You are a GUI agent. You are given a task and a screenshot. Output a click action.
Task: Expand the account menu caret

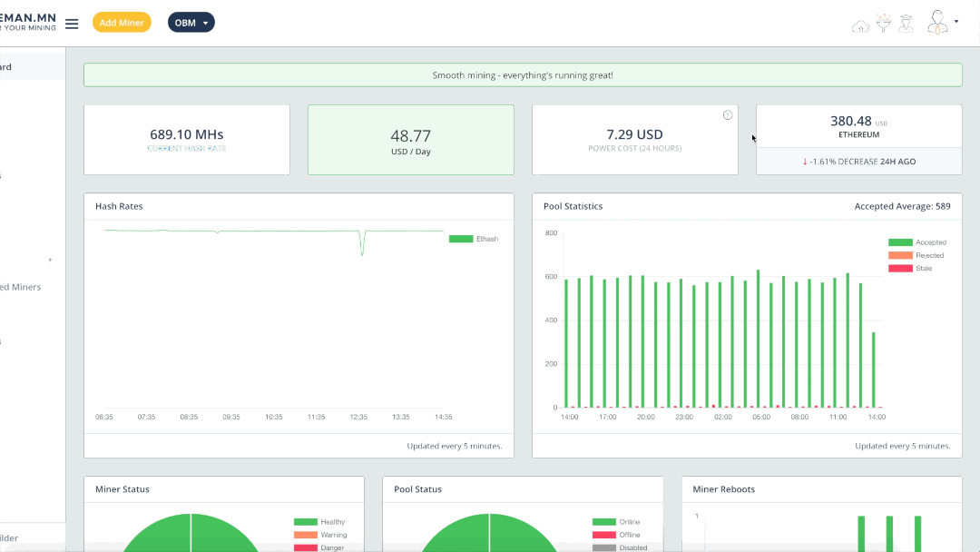pyautogui.click(x=956, y=22)
